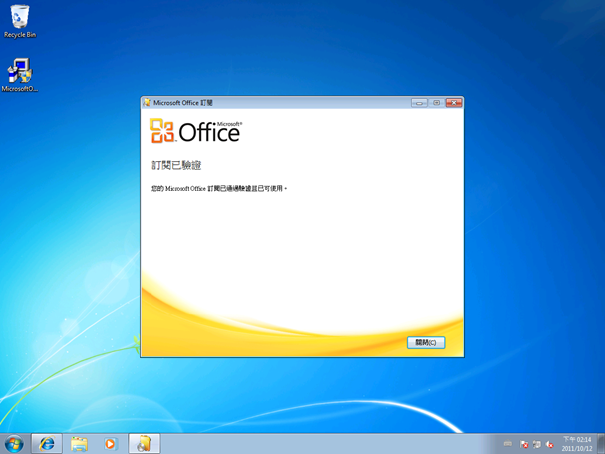Image resolution: width=605 pixels, height=454 pixels.
Task: Launch Windows Media Player from taskbar
Action: [110, 444]
